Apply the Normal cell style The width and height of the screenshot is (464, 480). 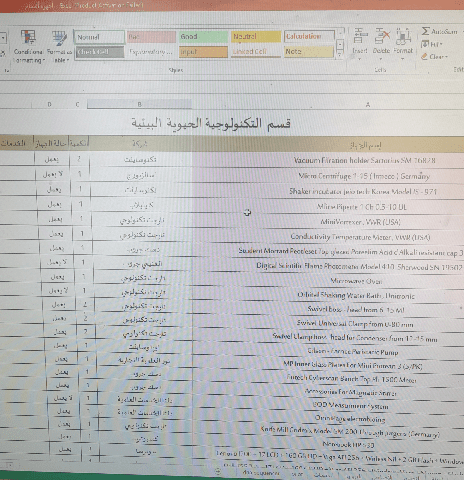click(99, 37)
